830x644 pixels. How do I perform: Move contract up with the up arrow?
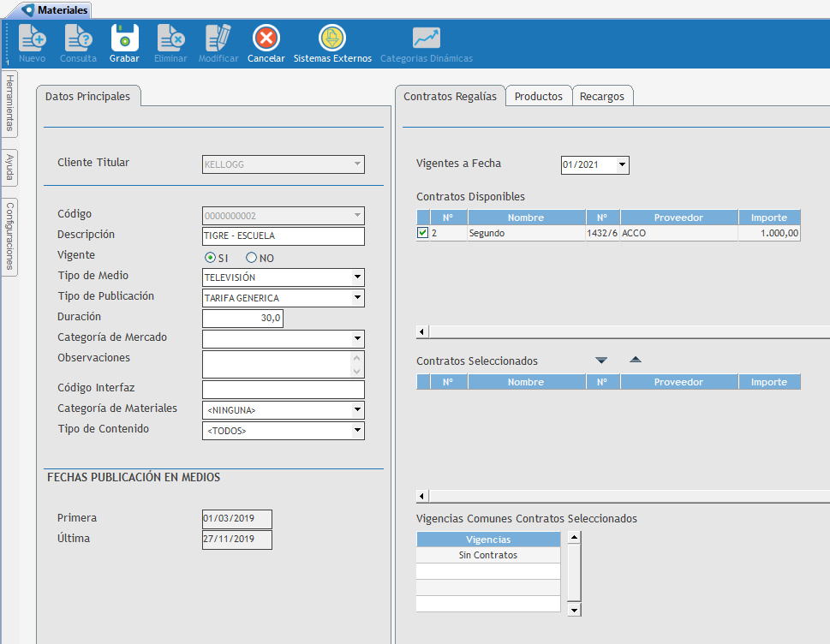click(x=635, y=361)
